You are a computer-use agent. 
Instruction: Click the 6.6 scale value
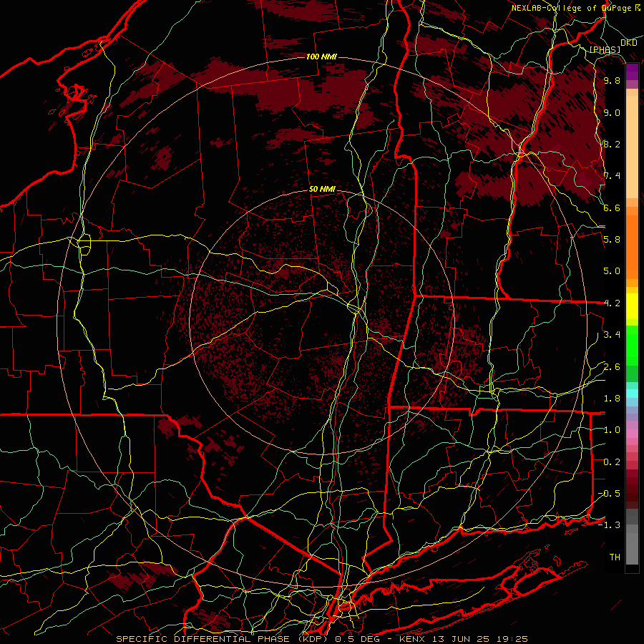[x=612, y=208]
